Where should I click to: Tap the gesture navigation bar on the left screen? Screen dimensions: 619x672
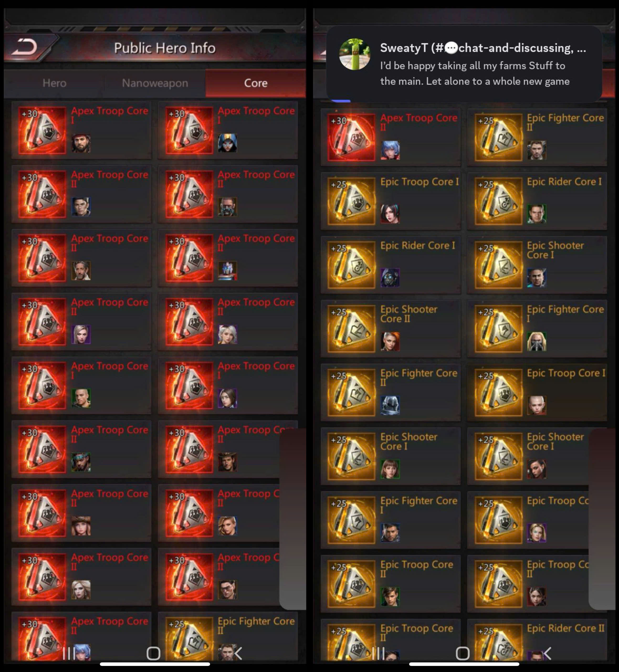pyautogui.click(x=155, y=664)
